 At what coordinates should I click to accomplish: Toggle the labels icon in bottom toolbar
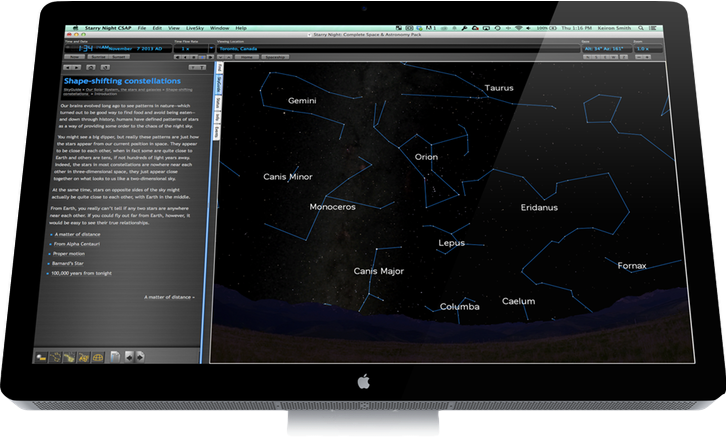point(42,357)
